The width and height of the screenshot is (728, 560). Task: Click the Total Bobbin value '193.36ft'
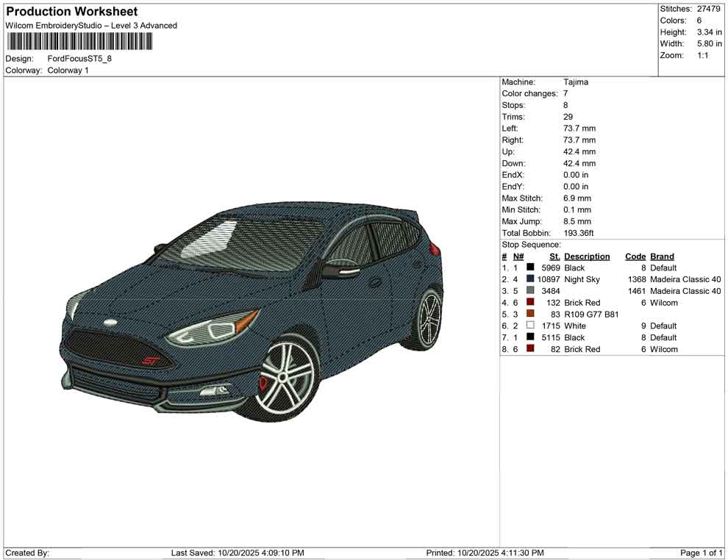[579, 233]
